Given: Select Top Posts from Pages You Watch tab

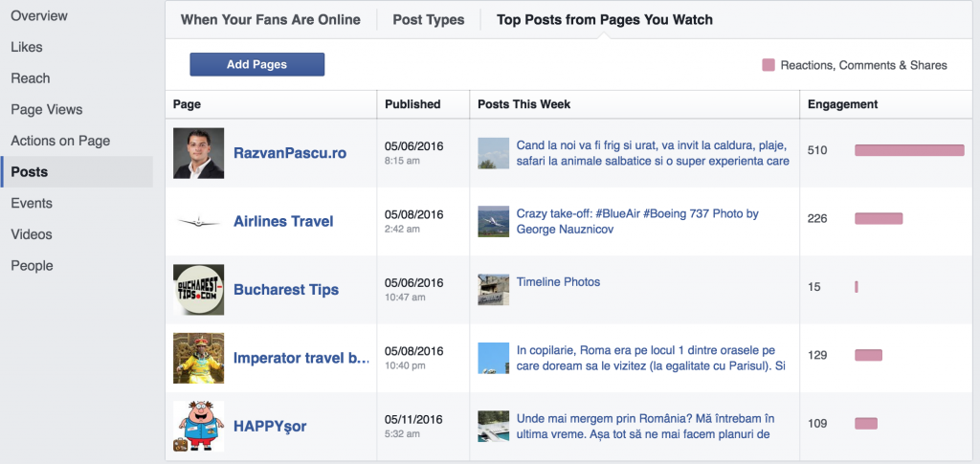Looking at the screenshot, I should [x=605, y=20].
